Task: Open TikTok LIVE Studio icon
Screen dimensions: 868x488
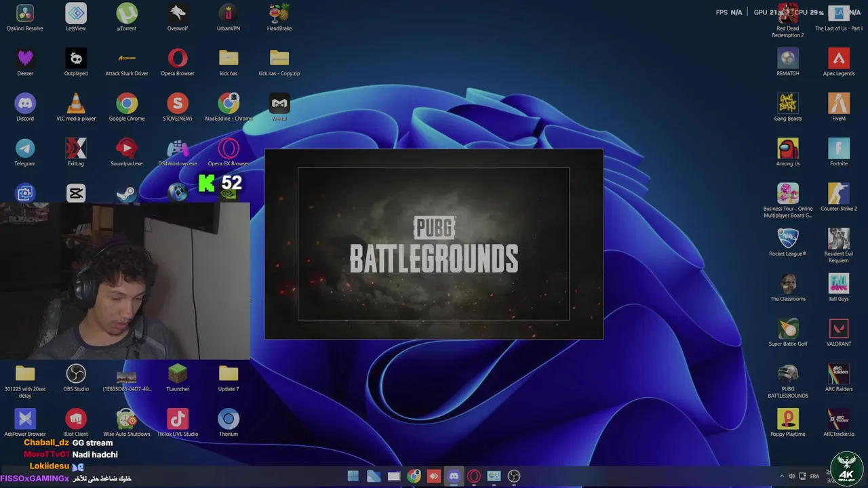Action: click(178, 423)
